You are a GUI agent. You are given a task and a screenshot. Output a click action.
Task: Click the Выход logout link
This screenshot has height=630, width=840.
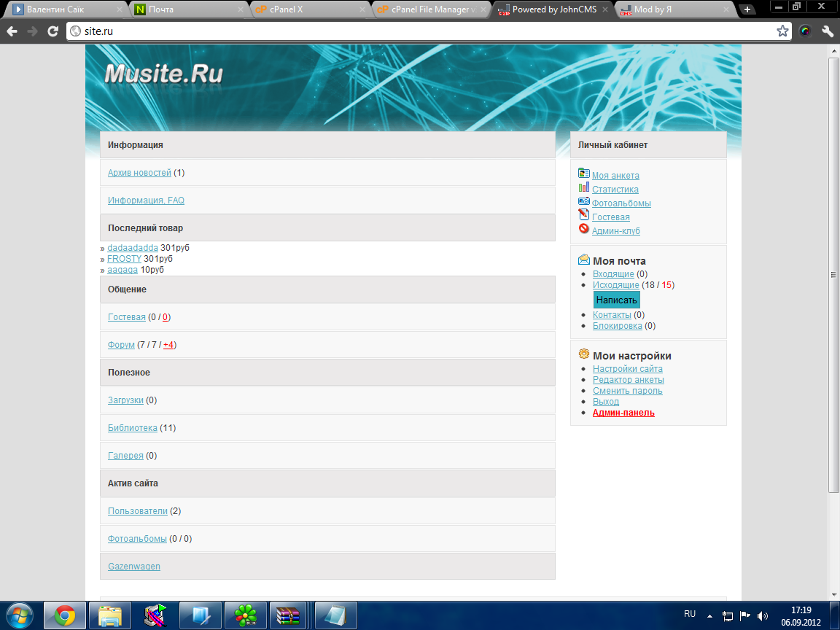click(605, 402)
